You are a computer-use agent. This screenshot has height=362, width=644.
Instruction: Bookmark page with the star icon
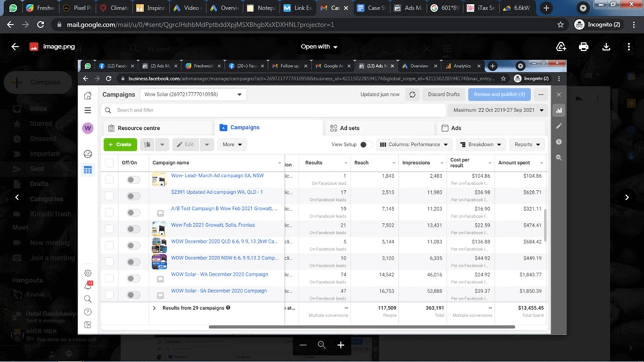point(560,25)
